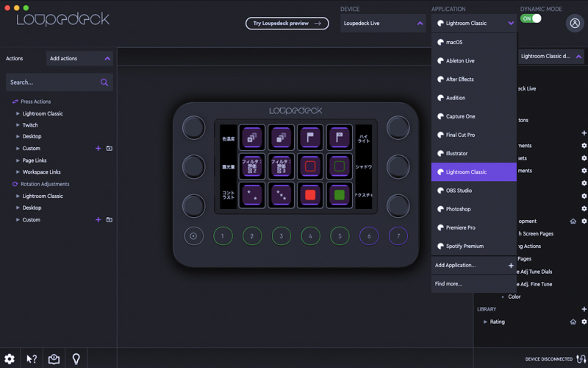Click the lightbulb tips icon
Viewport: 588px width, 368px height.
[76, 359]
